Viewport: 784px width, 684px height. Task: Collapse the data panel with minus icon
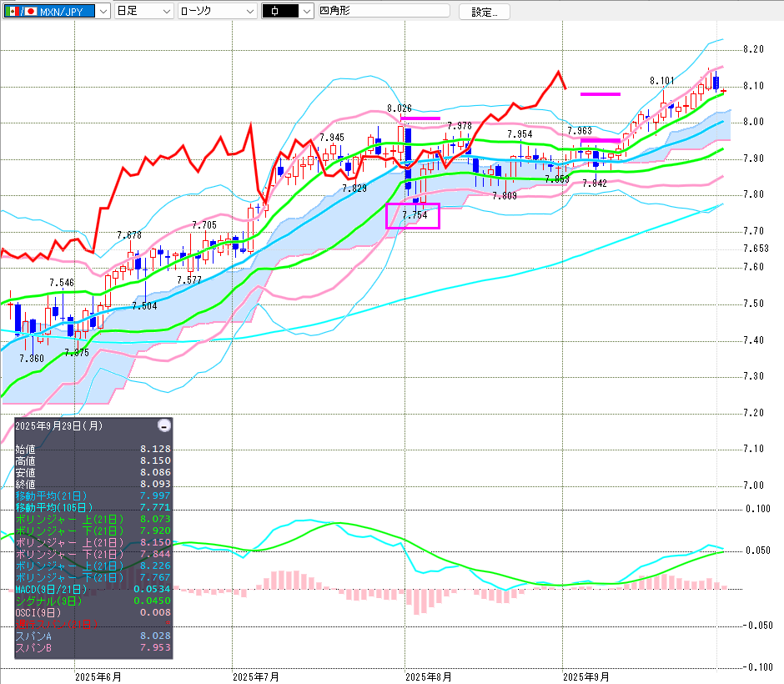click(164, 425)
